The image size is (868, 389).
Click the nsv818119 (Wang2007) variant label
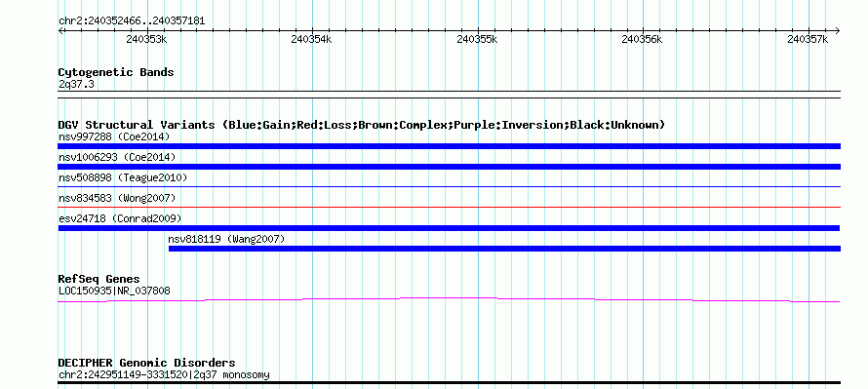tap(226, 239)
